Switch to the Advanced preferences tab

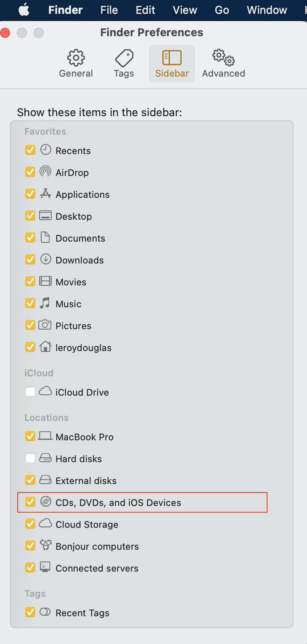[x=223, y=64]
